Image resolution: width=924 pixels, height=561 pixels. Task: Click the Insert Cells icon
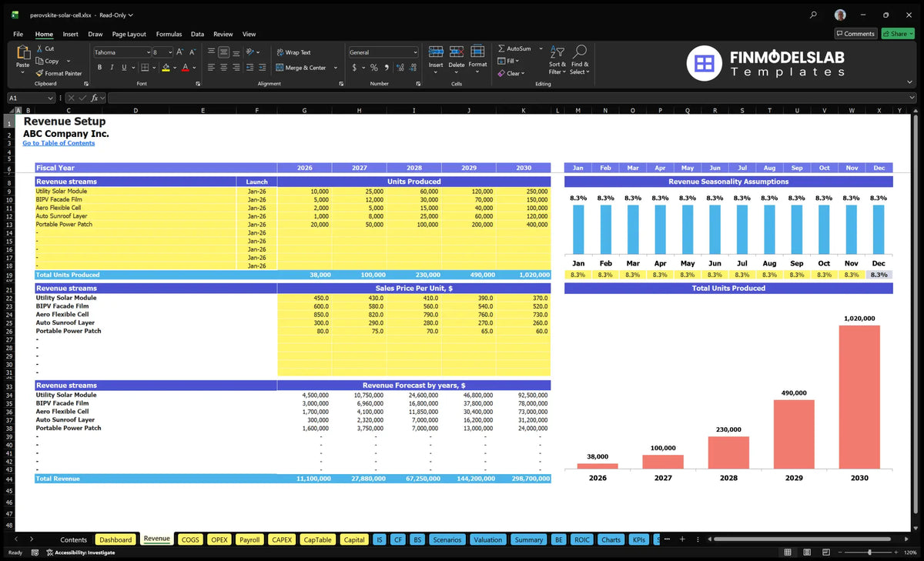click(x=436, y=52)
